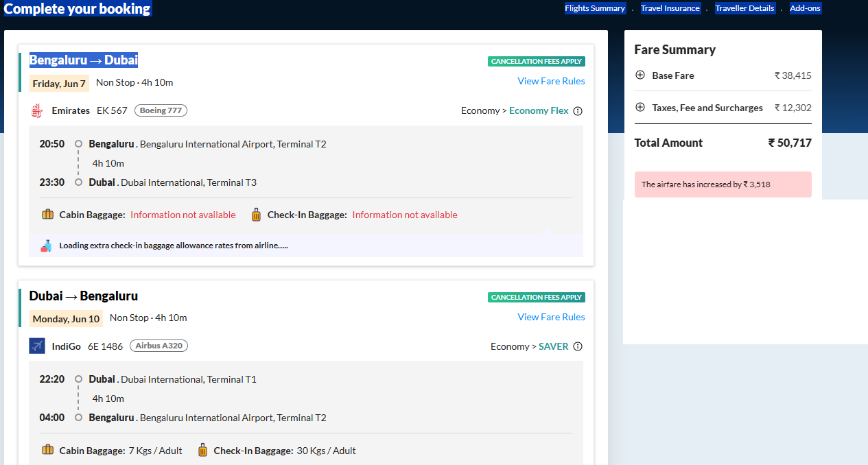Switch to Add-ons section
Image resolution: width=868 pixels, height=465 pixels.
[805, 8]
